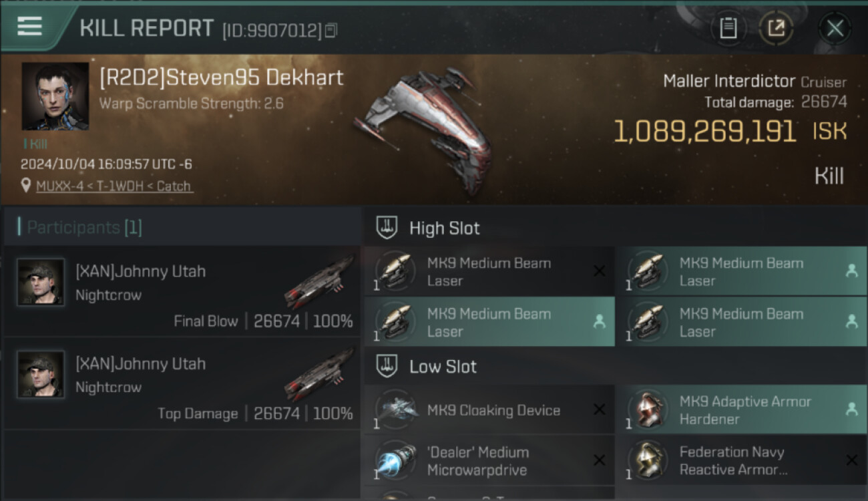868x501 pixels.
Task: Select Johnny Utah's Top Damage entry
Action: pos(182,383)
